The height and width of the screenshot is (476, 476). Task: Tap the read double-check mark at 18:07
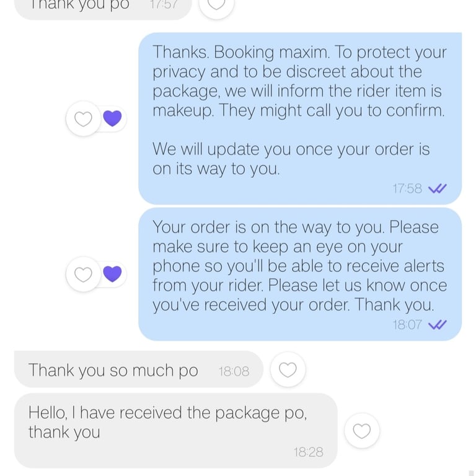tap(437, 325)
